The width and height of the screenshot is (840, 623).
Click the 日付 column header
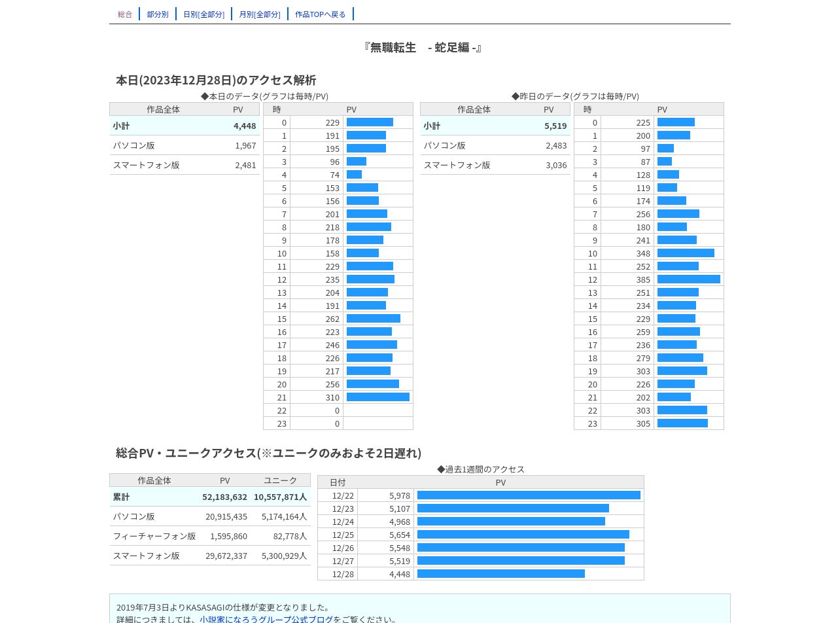(x=338, y=482)
